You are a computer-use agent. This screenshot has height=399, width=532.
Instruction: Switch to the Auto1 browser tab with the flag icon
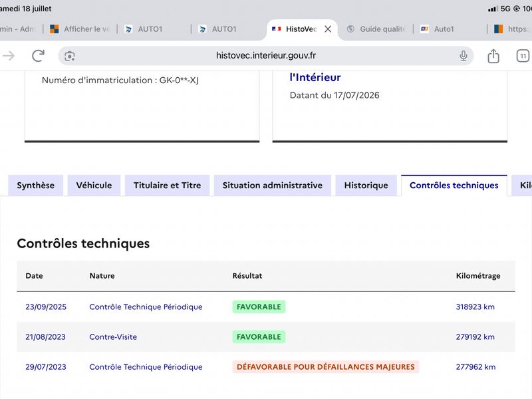point(438,29)
